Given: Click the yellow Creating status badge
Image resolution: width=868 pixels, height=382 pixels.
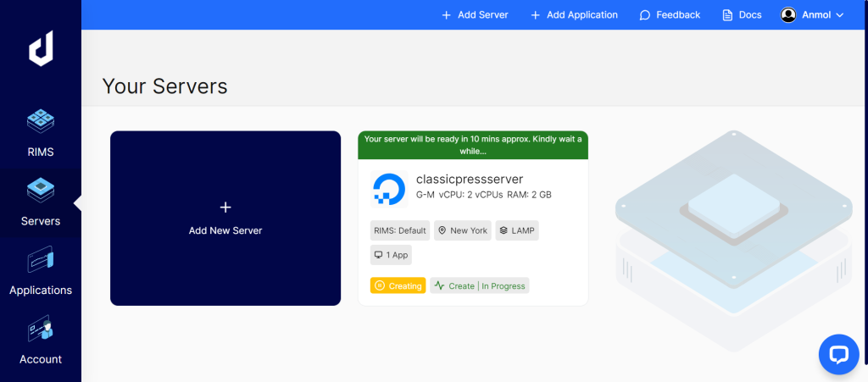Looking at the screenshot, I should pyautogui.click(x=398, y=285).
